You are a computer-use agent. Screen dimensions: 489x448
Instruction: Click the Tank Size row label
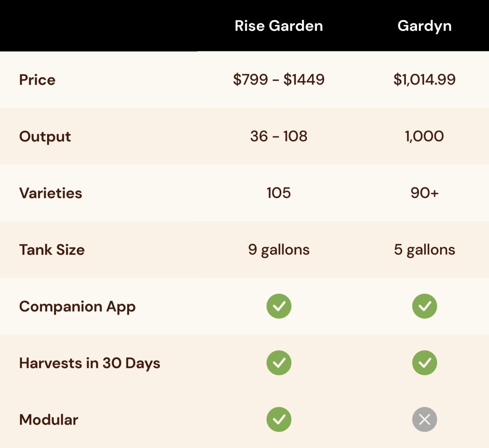52,250
